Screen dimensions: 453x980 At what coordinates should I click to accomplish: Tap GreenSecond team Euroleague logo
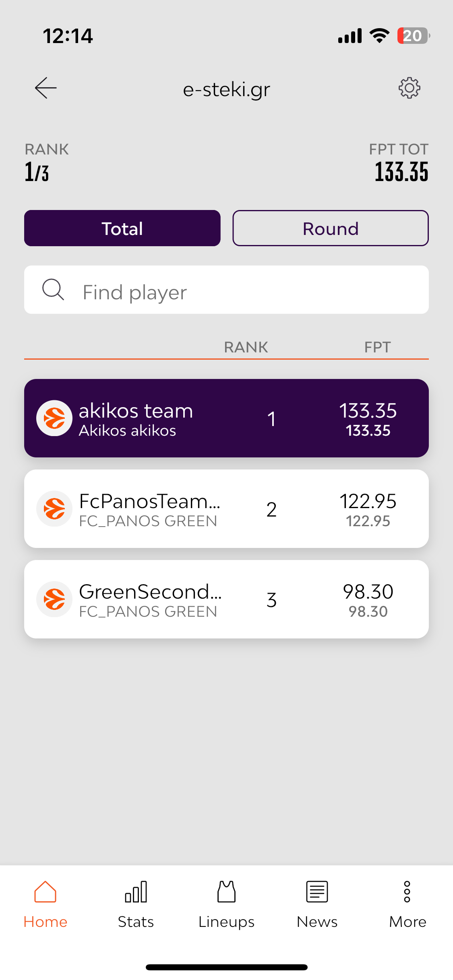tap(54, 599)
